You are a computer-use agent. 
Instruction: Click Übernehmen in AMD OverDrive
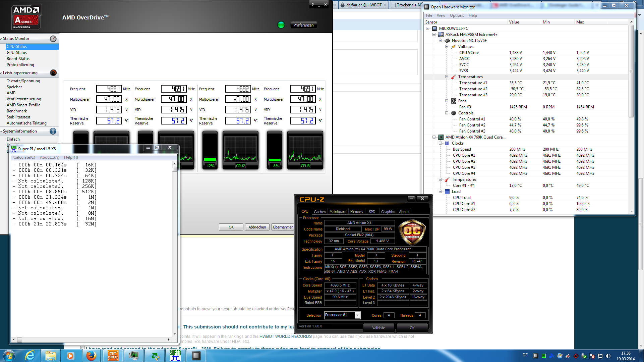[x=283, y=227]
